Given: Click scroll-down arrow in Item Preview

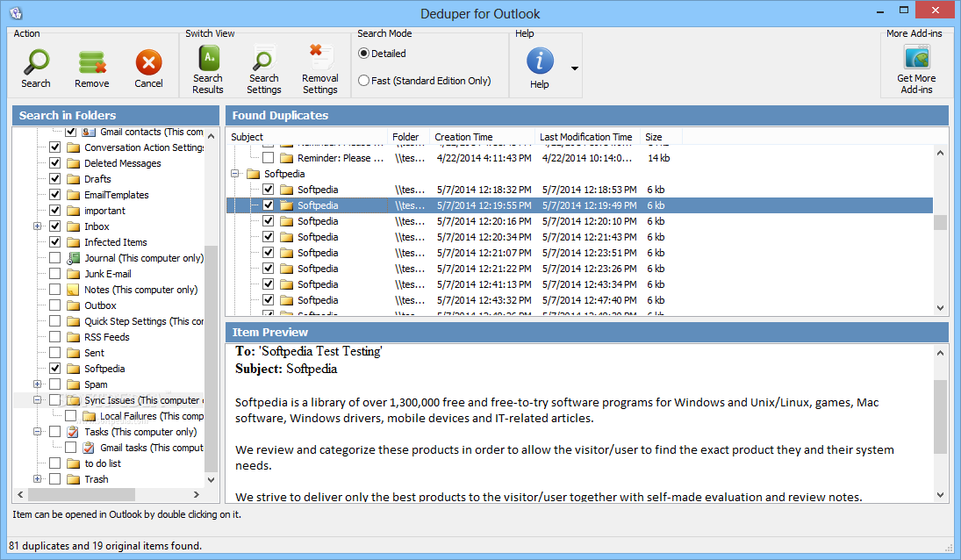Looking at the screenshot, I should click(x=940, y=495).
